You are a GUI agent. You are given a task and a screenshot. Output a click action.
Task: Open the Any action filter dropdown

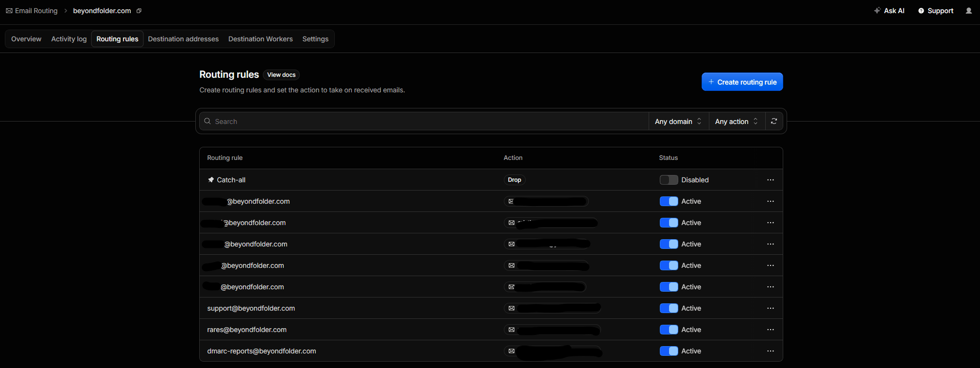737,122
